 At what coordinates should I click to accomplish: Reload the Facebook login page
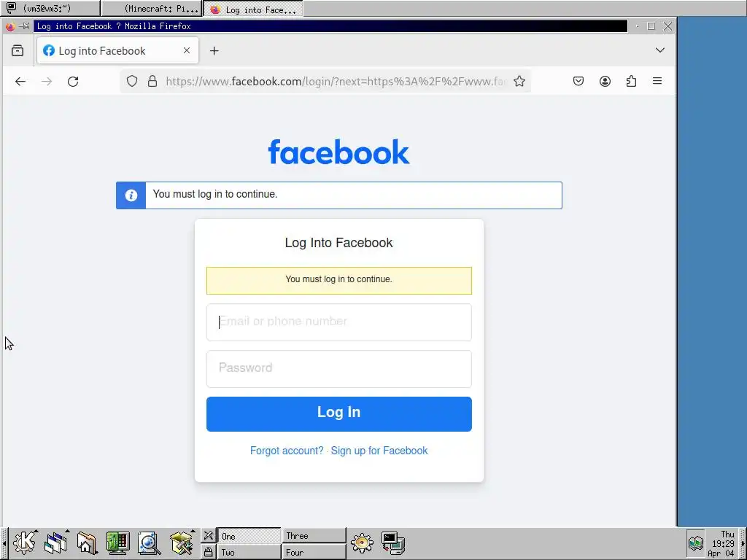[73, 82]
